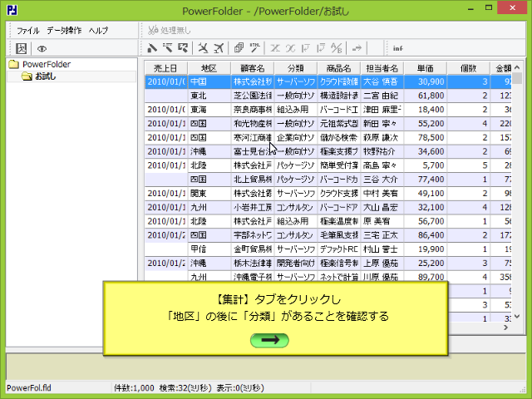Screen dimensions: 532x399
Task: Click the 単価 column header
Action: coord(426,68)
